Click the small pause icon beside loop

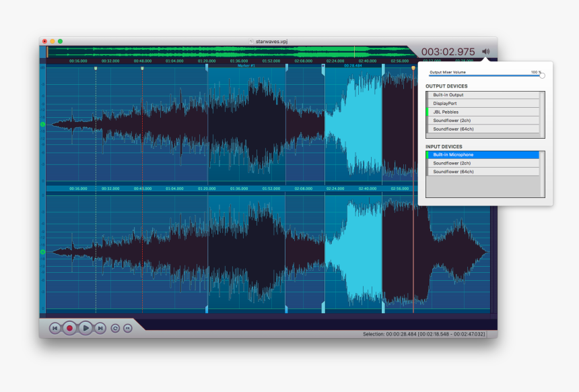(128, 328)
